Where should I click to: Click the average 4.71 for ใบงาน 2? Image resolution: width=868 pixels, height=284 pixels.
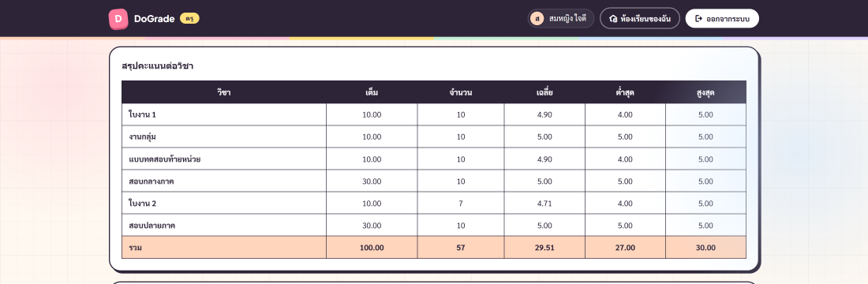click(544, 204)
